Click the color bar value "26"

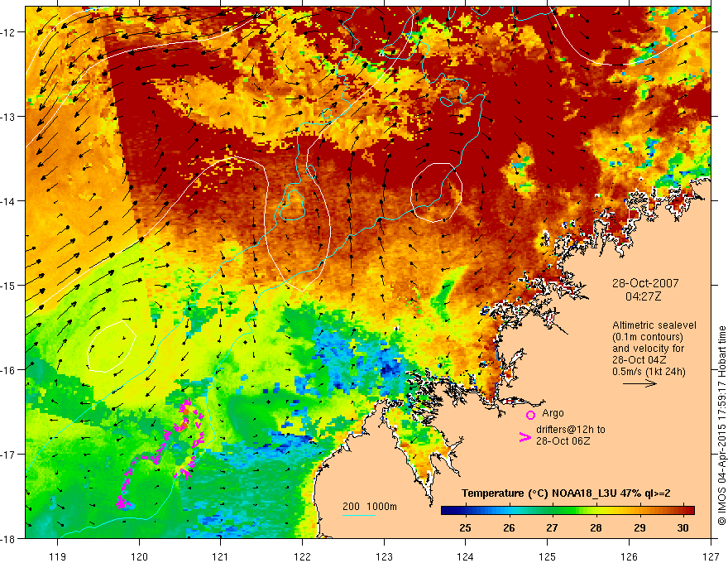509,527
